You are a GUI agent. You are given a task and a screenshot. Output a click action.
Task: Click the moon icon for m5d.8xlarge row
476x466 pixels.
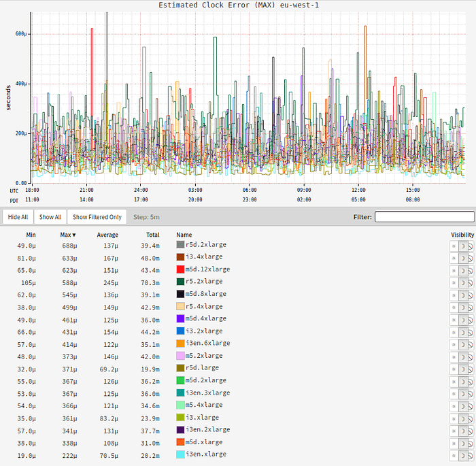pyautogui.click(x=462, y=294)
